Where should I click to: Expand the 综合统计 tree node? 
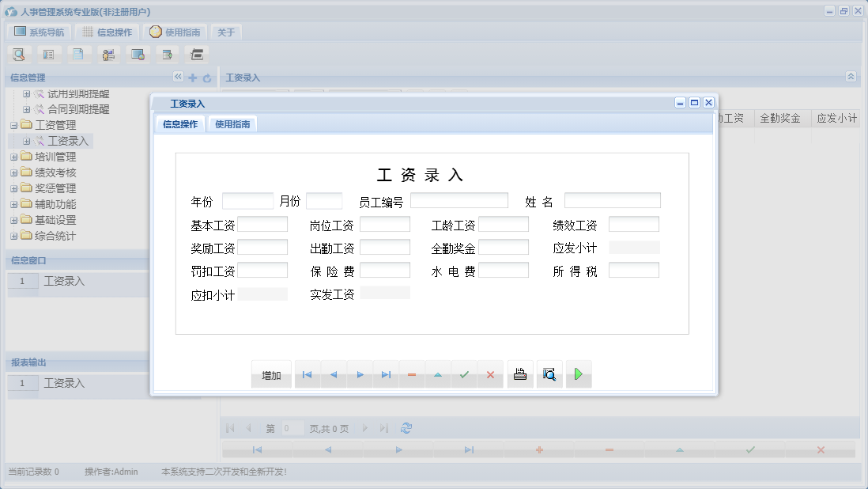tap(14, 236)
